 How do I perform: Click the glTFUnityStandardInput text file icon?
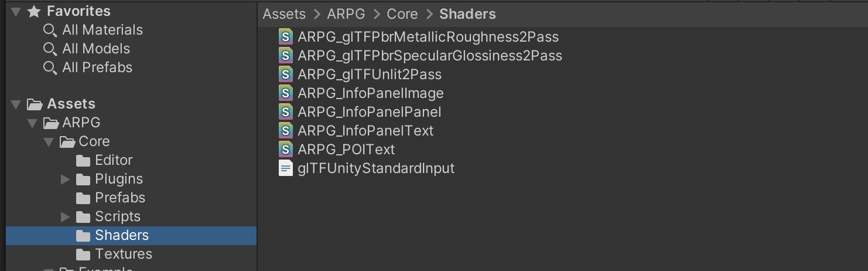click(x=286, y=168)
